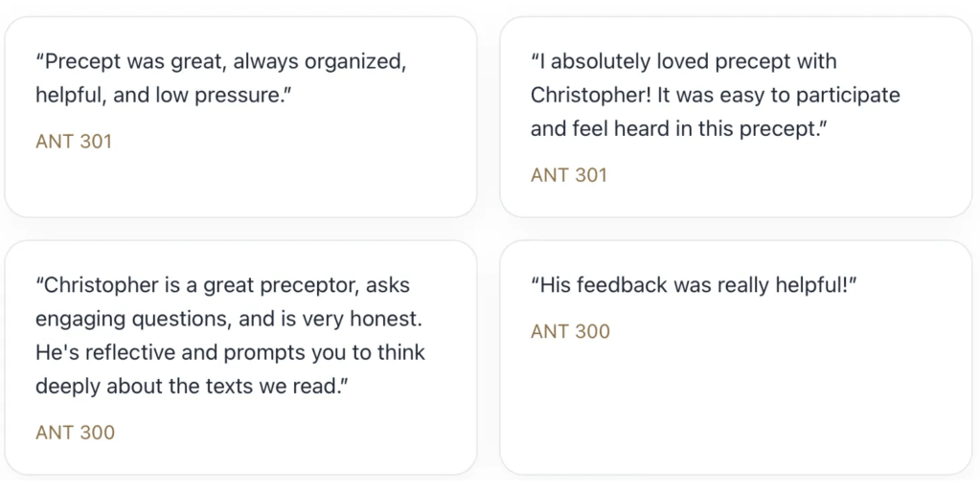Viewport: 980px width, 490px height.
Task: Open ANT 301 label under "feel heard" quote
Action: [x=569, y=175]
